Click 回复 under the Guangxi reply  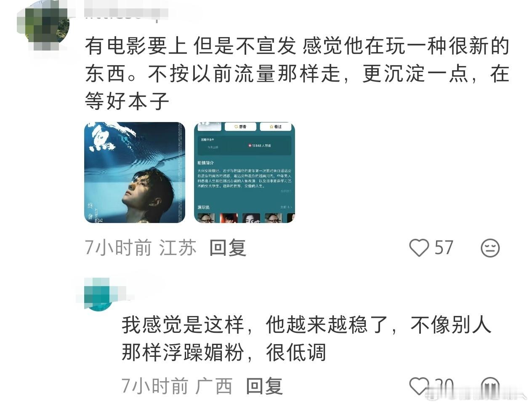pyautogui.click(x=264, y=386)
